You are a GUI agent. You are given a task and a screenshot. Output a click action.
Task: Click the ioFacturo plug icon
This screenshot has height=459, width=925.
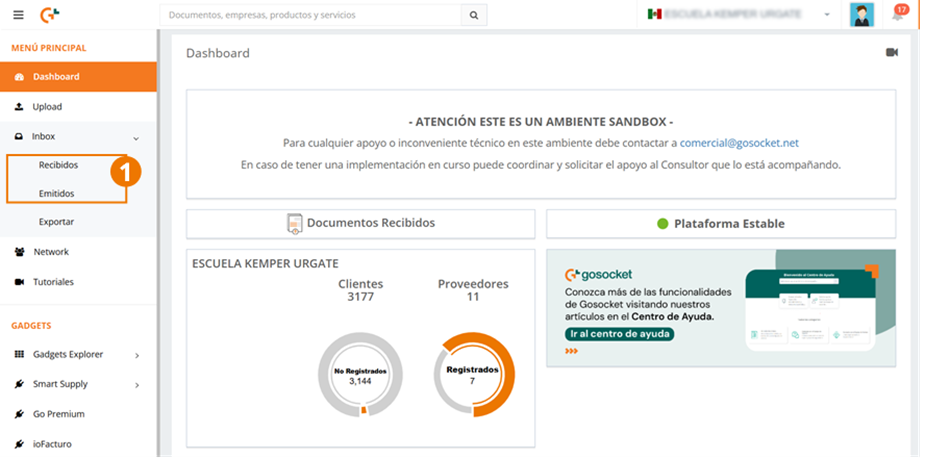coord(19,444)
